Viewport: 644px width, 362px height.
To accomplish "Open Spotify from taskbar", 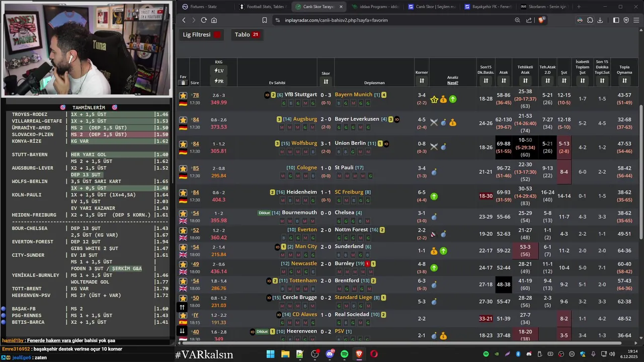I will pyautogui.click(x=344, y=354).
